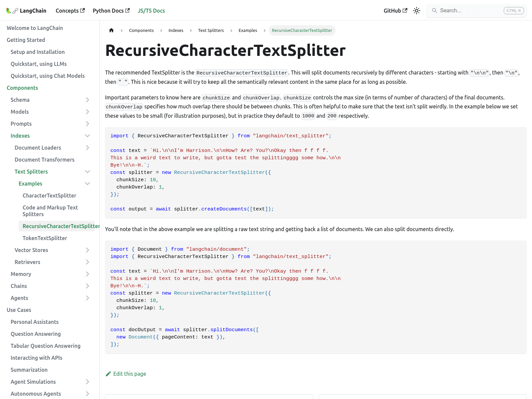Image resolution: width=532 pixels, height=399 pixels.
Task: Expand the Models sidebar chevron
Action: 87,112
